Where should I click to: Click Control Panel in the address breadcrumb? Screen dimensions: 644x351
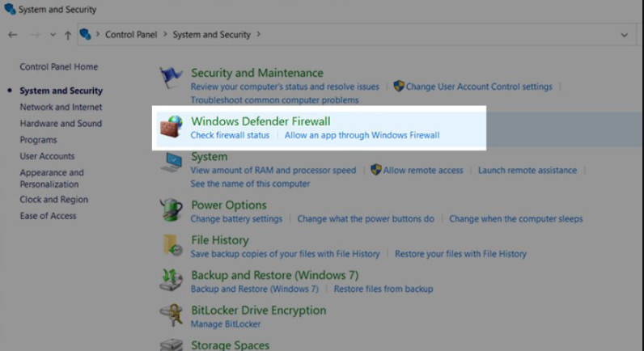click(132, 35)
